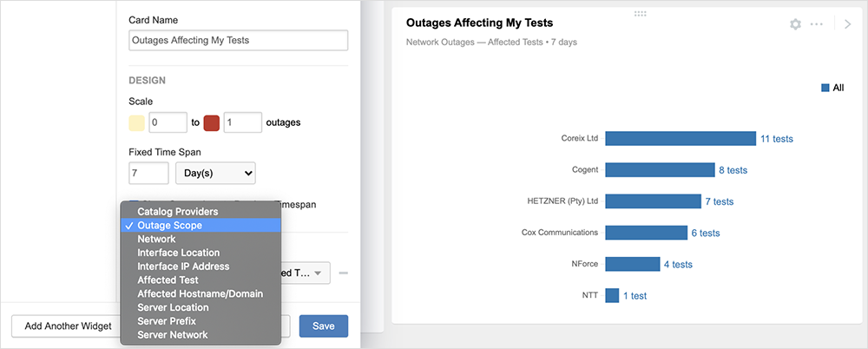
Task: Choose Interface IP Address option
Action: point(183,267)
